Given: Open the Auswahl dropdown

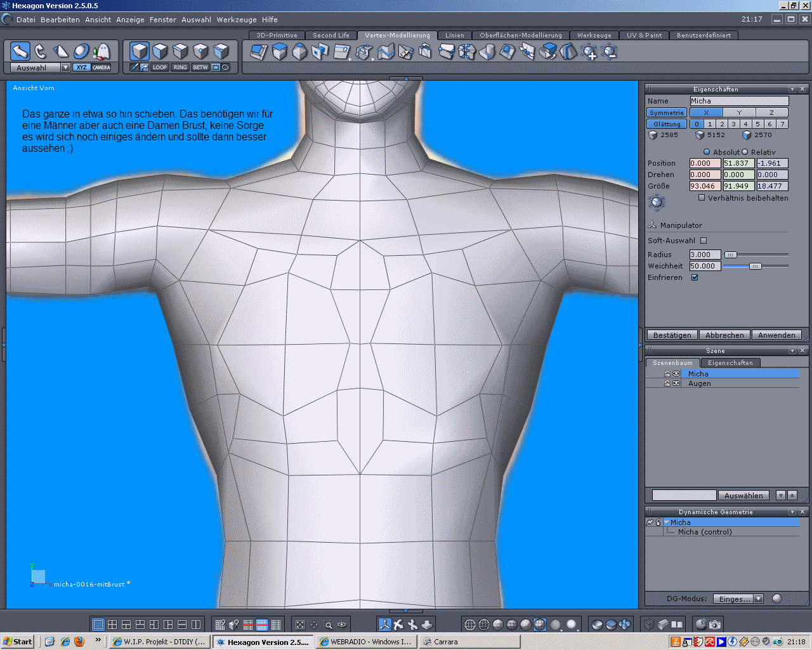Looking at the screenshot, I should pyautogui.click(x=65, y=67).
